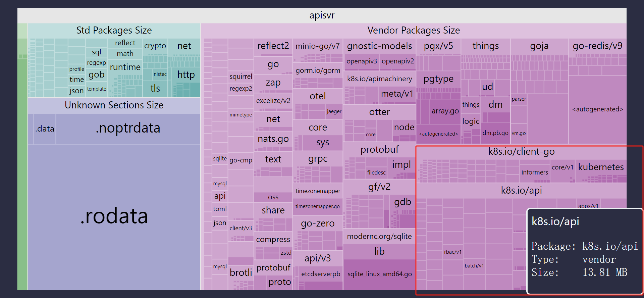Viewport: 644px width, 298px height.
Task: Open the go-redis/v9 package block
Action: point(597,46)
